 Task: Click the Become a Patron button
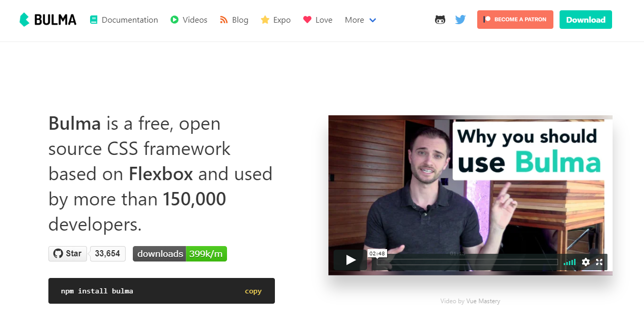(x=515, y=20)
